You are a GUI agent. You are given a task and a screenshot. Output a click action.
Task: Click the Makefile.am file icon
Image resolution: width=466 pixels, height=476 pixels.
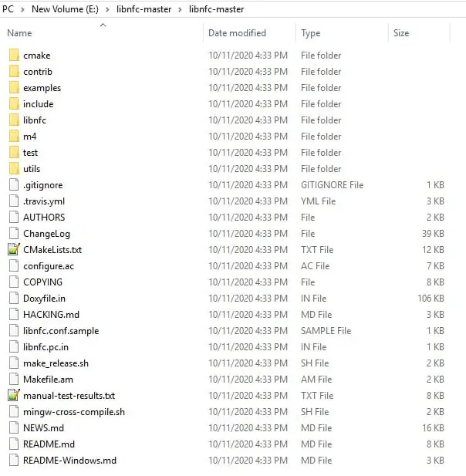pos(13,380)
